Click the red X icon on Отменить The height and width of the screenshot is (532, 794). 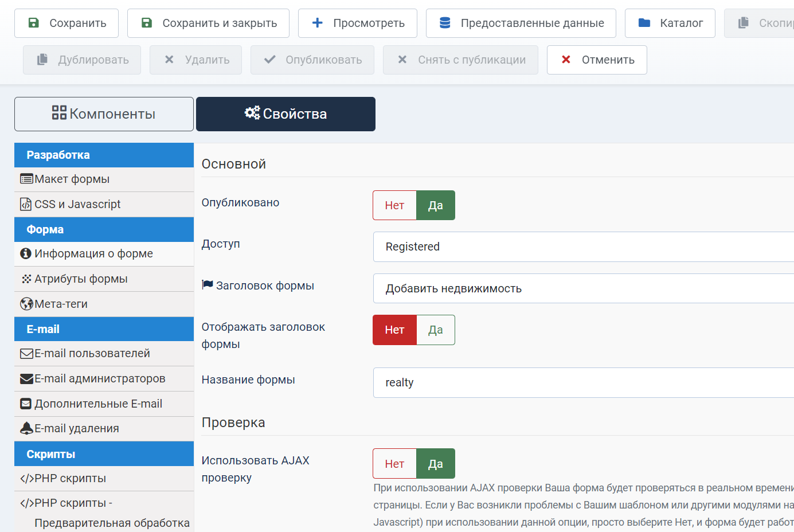[x=566, y=60]
